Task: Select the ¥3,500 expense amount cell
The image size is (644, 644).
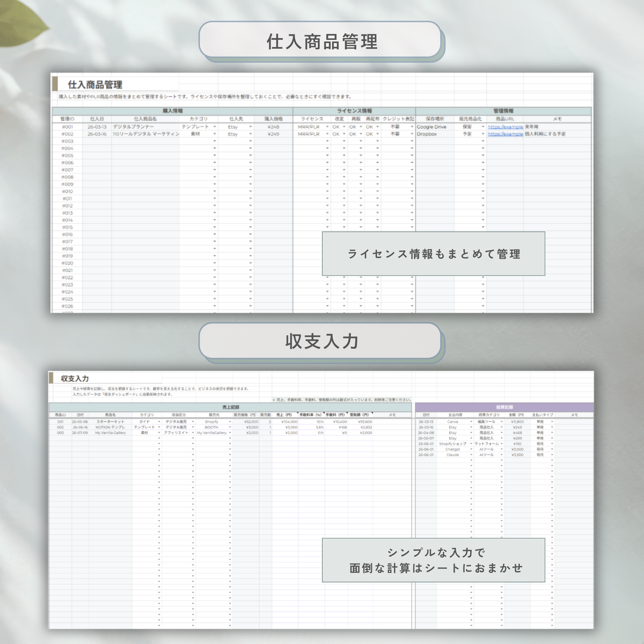Action: pos(517,455)
